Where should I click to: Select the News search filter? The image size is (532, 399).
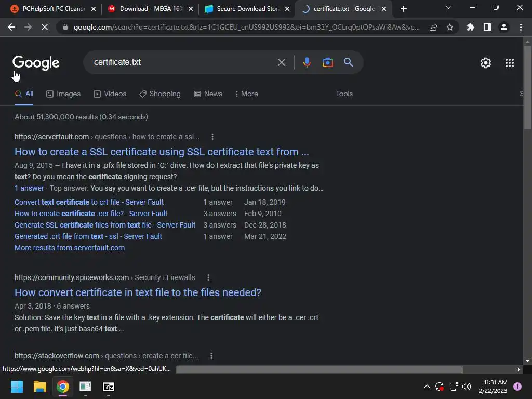coord(208,94)
